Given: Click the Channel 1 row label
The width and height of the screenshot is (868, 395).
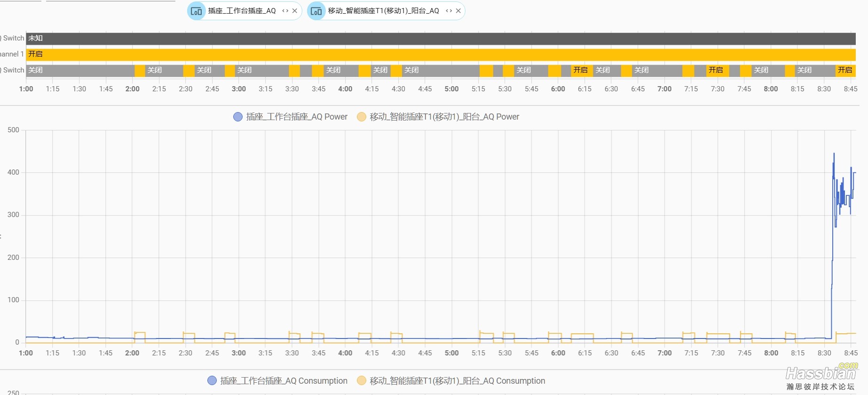Looking at the screenshot, I should tap(12, 54).
